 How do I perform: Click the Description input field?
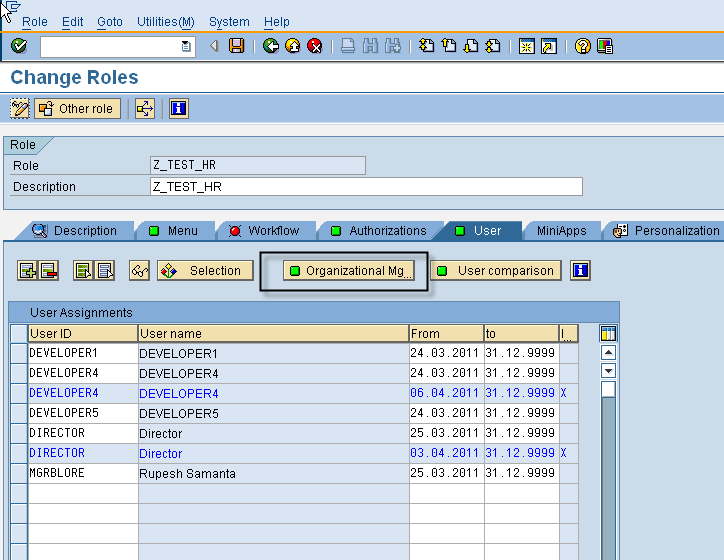coord(366,187)
